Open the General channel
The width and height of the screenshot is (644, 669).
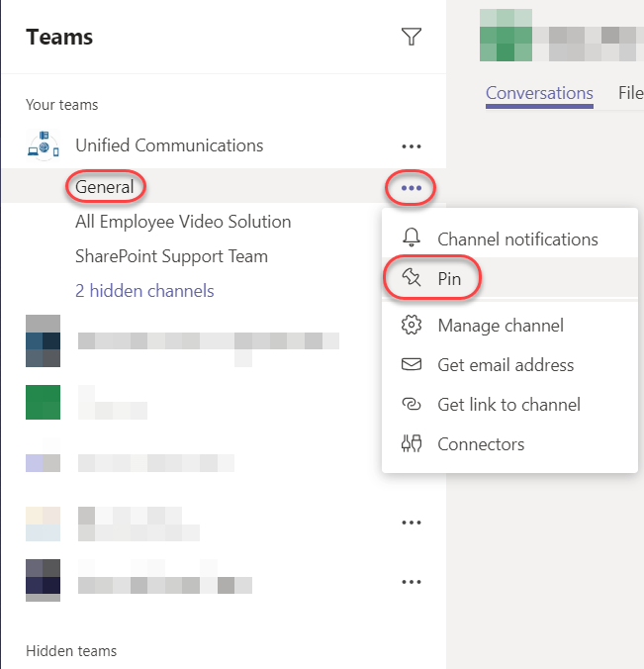tap(105, 187)
